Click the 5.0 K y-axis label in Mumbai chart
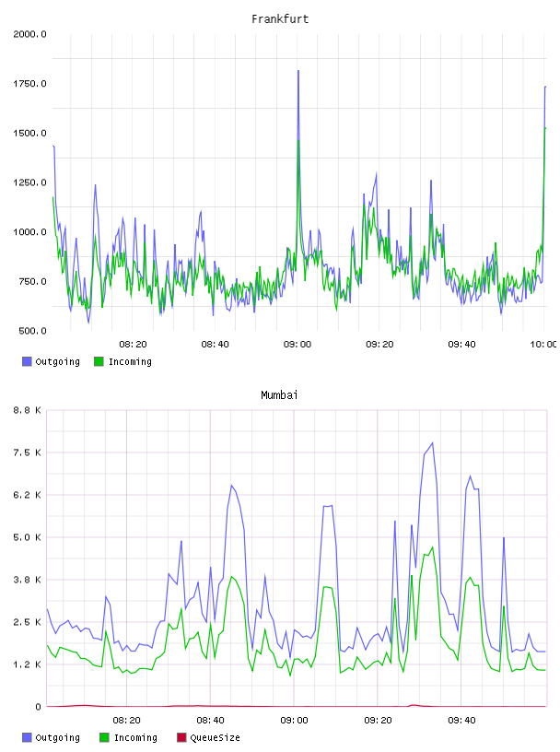560x752 pixels. [27, 537]
